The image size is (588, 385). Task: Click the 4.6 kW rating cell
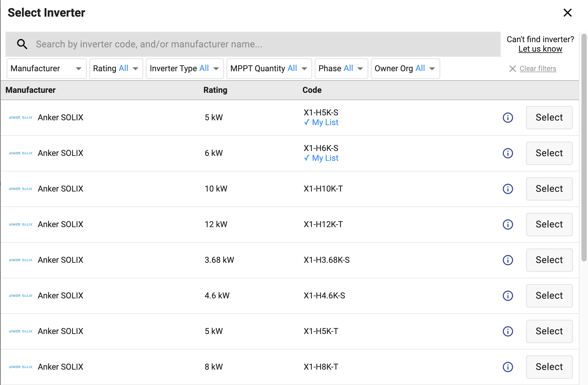pyautogui.click(x=217, y=296)
